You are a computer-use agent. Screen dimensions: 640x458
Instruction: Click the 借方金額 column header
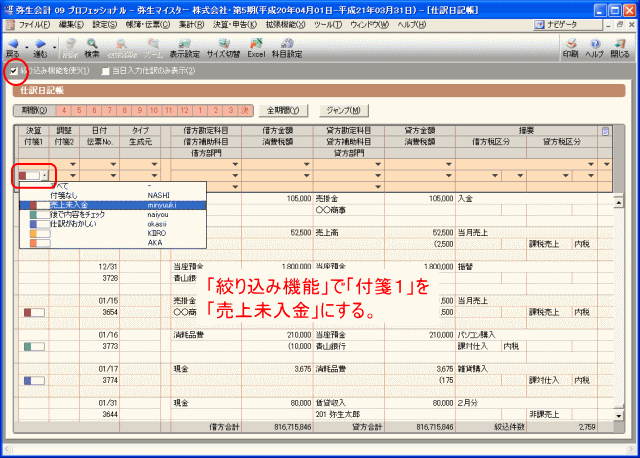coord(278,131)
